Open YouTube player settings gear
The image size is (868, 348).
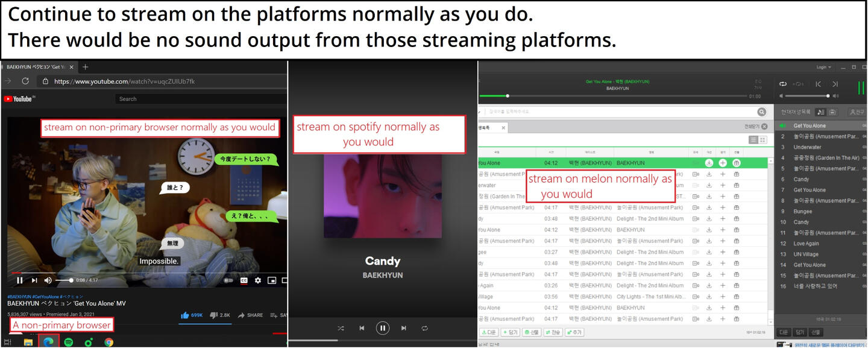coord(258,280)
